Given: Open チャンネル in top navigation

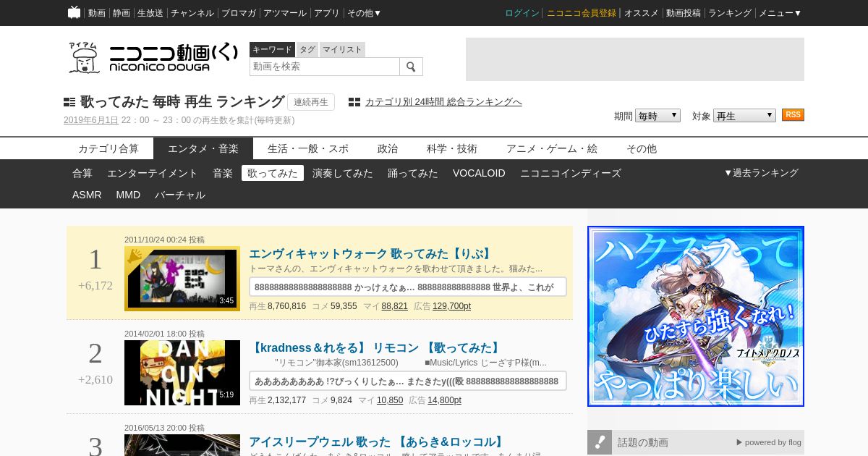Looking at the screenshot, I should tap(192, 13).
